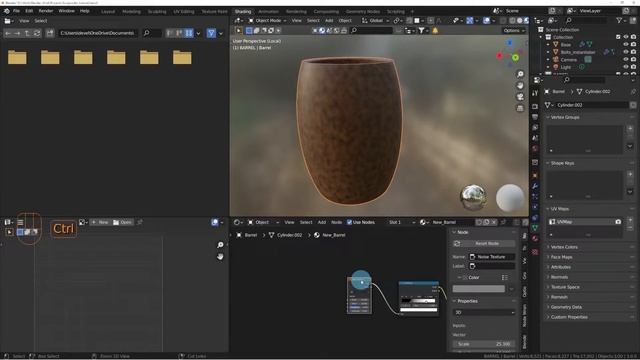Hide the Camera in outliner
Viewport: 640px width, 360px height.
[x=626, y=60]
